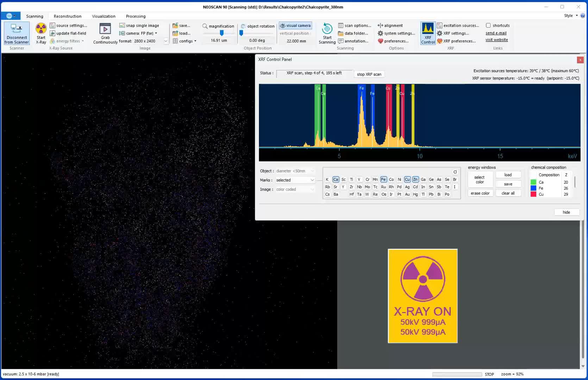Click the Grab Continuously icon
Viewport: 588px width, 380px height.
point(105,29)
